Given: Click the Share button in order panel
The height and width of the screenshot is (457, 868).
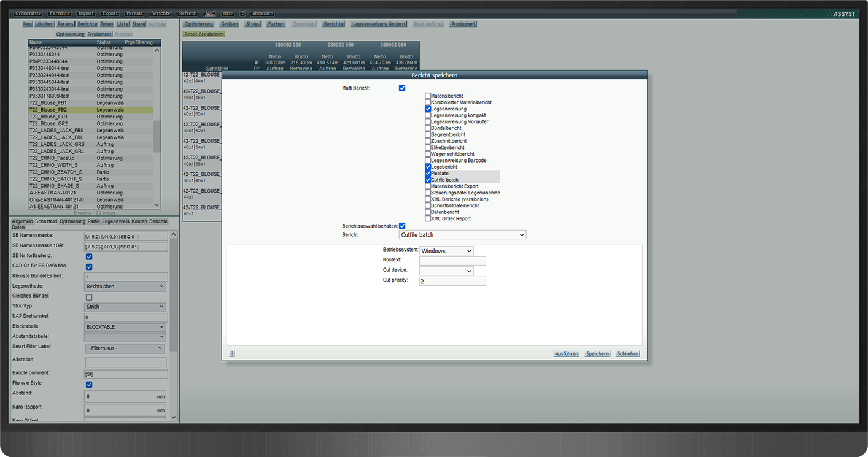Looking at the screenshot, I should click(139, 24).
